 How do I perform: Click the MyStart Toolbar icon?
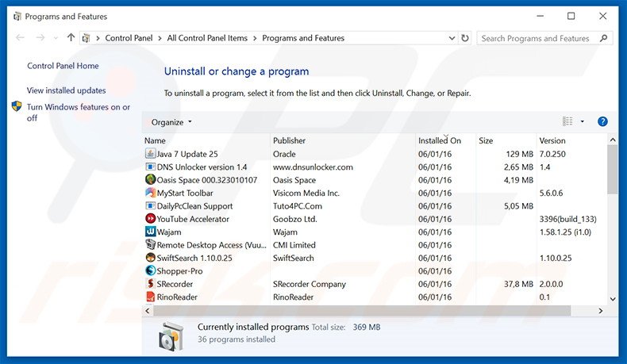[150, 193]
